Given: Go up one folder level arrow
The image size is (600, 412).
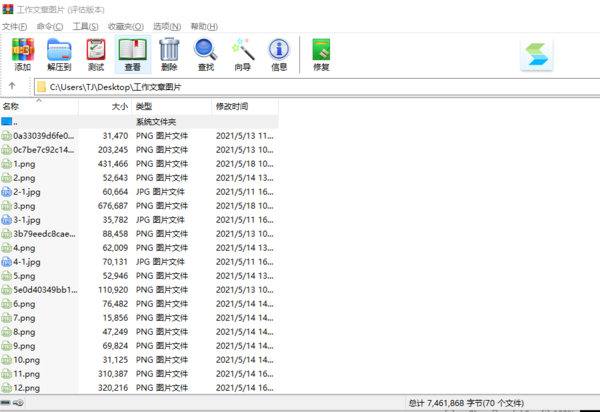Looking at the screenshot, I should pyautogui.click(x=12, y=87).
